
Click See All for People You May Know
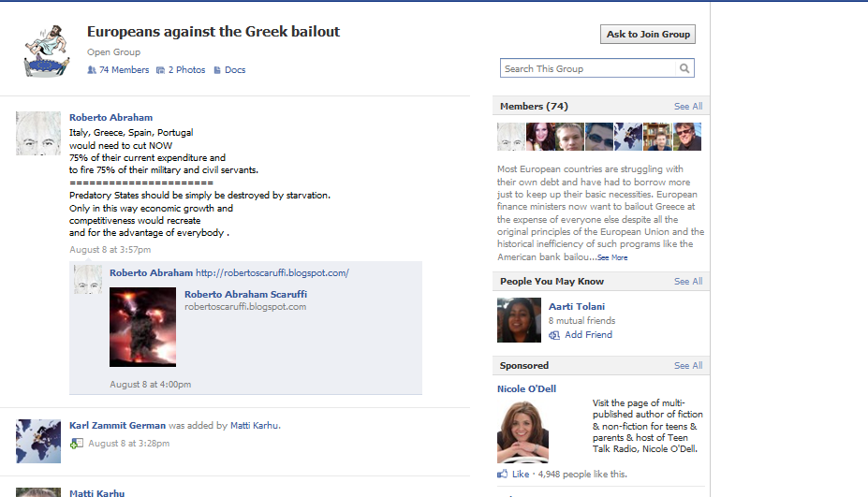click(x=688, y=281)
